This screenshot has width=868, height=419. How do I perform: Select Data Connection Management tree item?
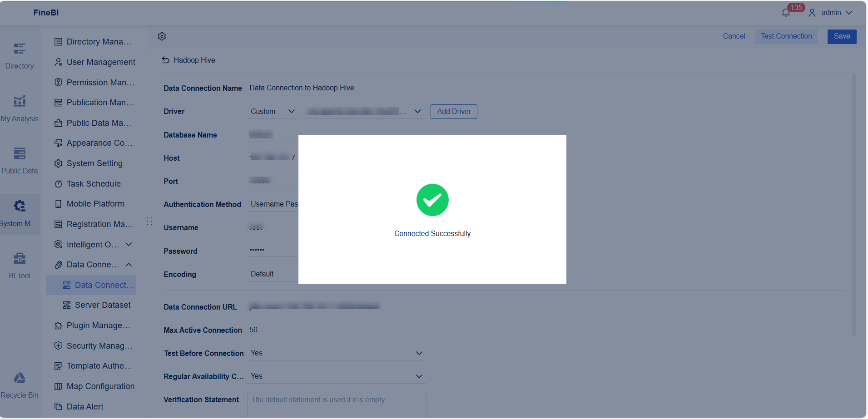[x=91, y=285]
